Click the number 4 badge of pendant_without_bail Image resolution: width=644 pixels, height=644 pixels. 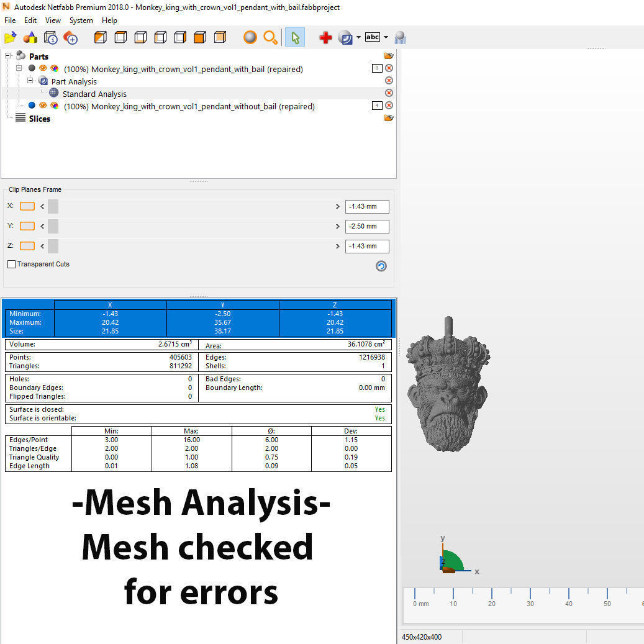point(377,106)
